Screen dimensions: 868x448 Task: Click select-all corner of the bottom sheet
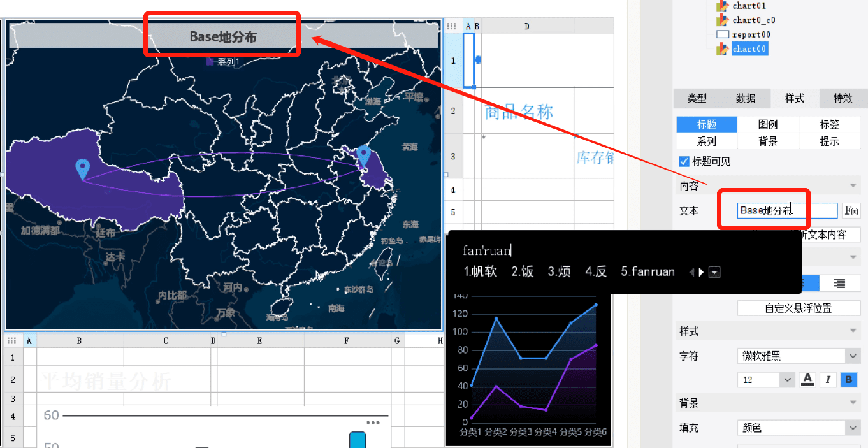tap(12, 341)
